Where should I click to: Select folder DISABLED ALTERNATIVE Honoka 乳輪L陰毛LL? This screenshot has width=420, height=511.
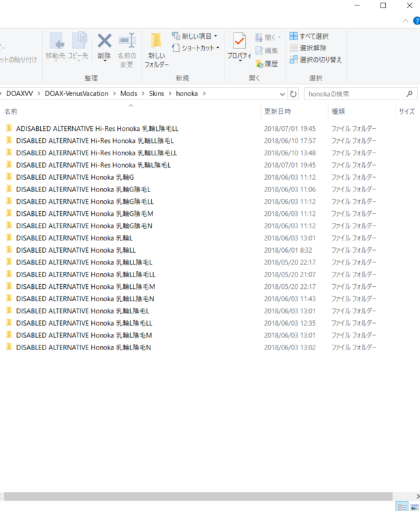[x=84, y=323]
